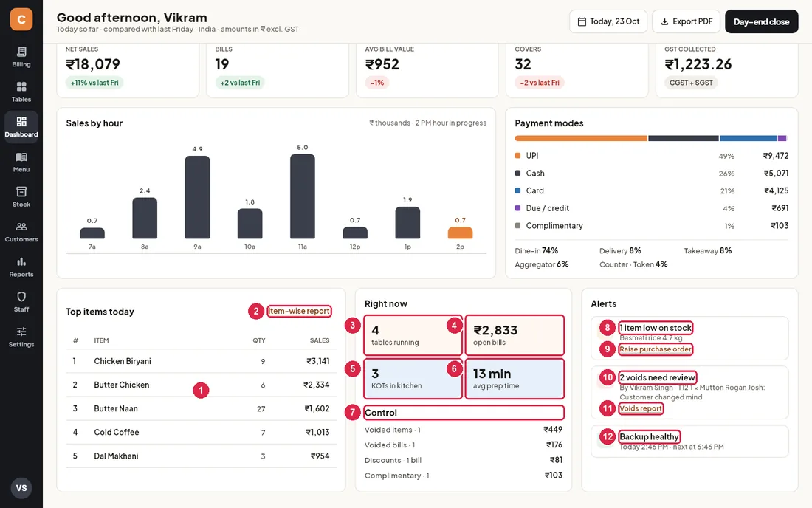The height and width of the screenshot is (508, 812).
Task: Open the Today, 23 Oct date picker
Action: tap(608, 21)
